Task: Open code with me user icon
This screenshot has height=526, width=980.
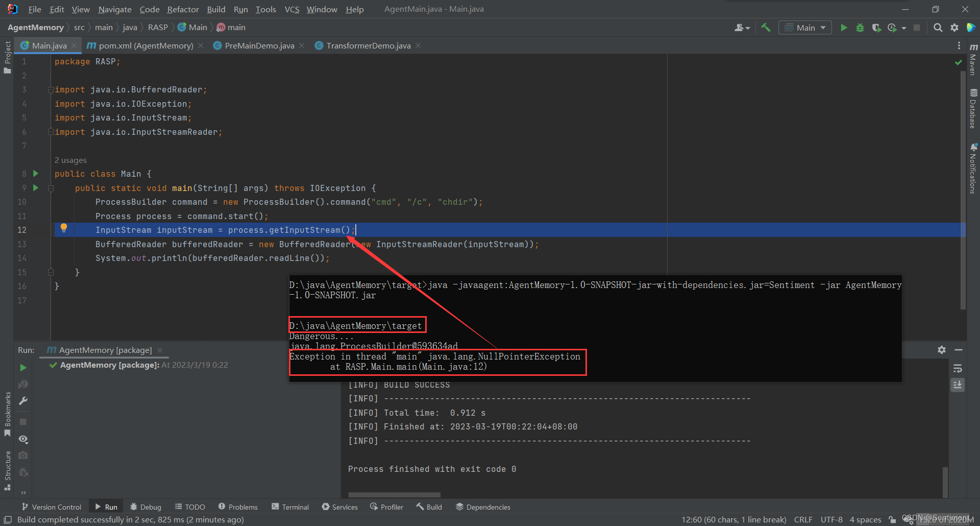Action: (739, 28)
